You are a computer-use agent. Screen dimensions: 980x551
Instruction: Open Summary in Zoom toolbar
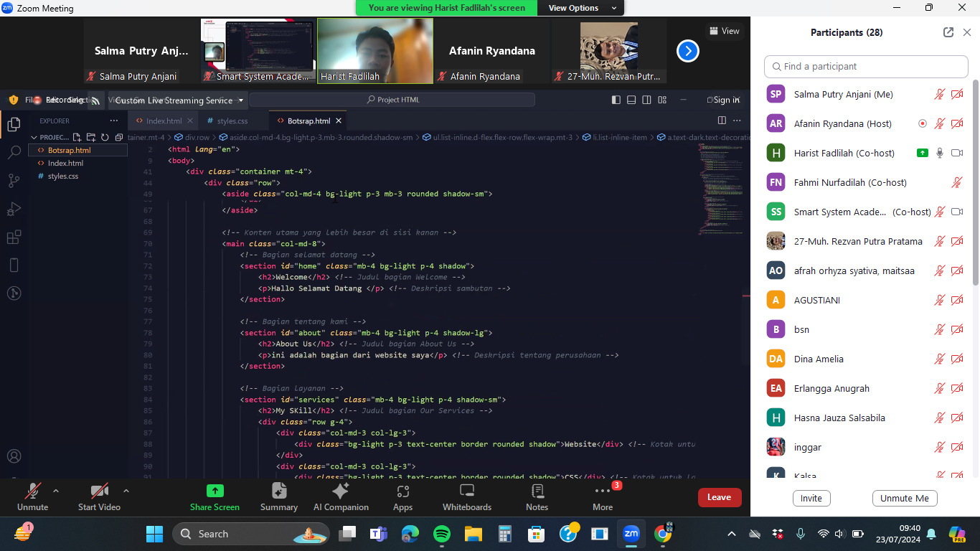point(279,497)
